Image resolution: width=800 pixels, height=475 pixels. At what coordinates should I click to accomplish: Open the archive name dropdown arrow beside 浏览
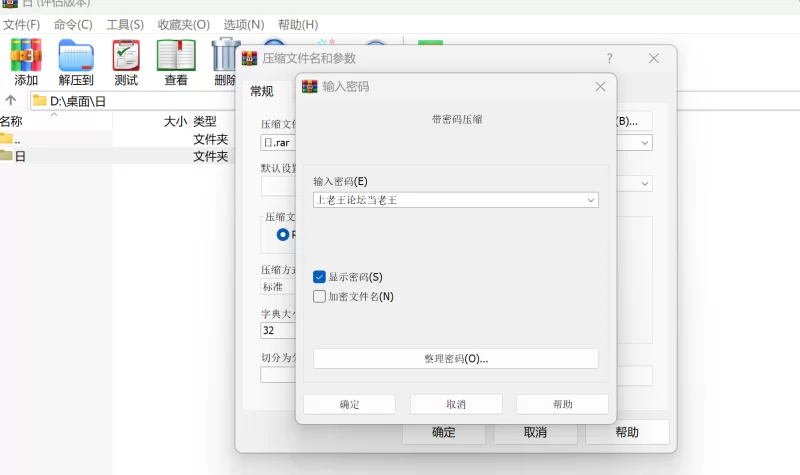tap(645, 143)
